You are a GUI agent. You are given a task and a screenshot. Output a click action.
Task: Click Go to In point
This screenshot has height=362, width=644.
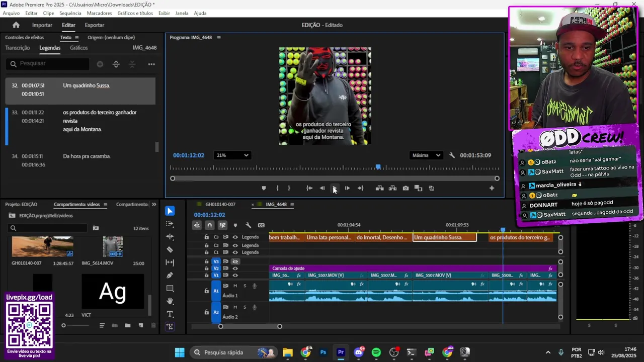pyautogui.click(x=309, y=188)
